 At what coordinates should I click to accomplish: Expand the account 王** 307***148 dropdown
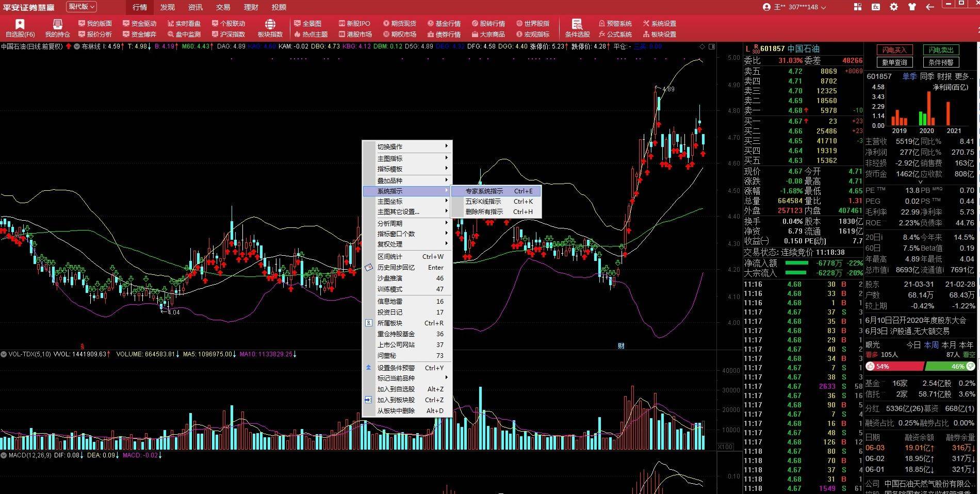pos(794,7)
